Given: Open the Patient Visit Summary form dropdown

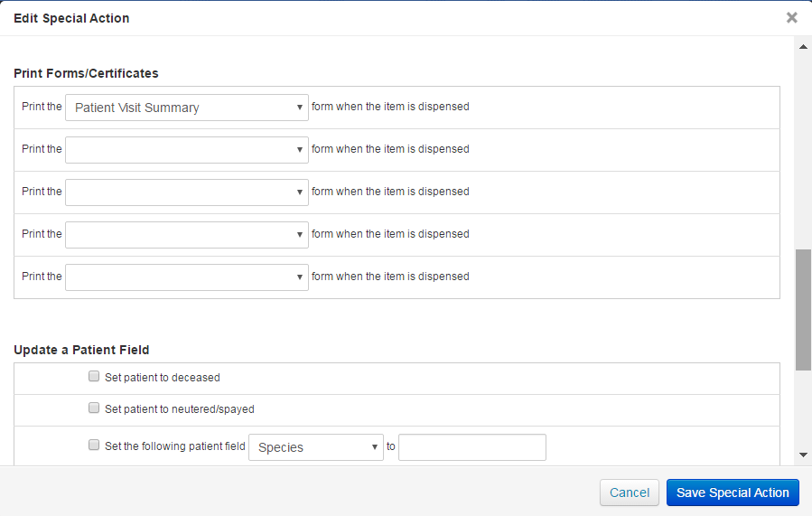Looking at the screenshot, I should click(187, 108).
